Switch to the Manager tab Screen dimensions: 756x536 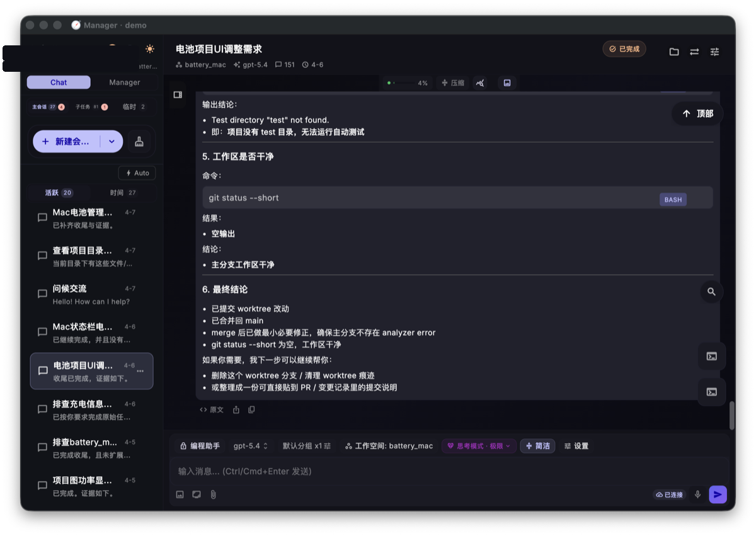125,83
